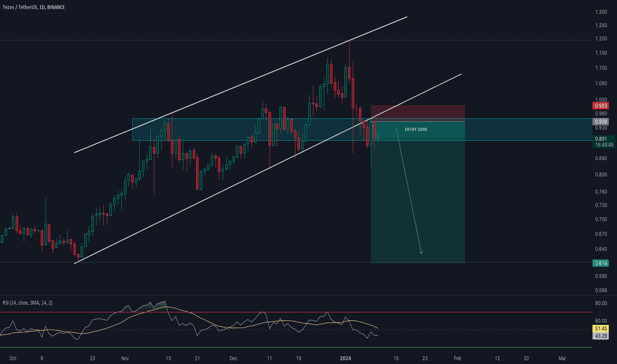Click the 80.00 RSI axis label
The image size is (617, 364).
601,303
